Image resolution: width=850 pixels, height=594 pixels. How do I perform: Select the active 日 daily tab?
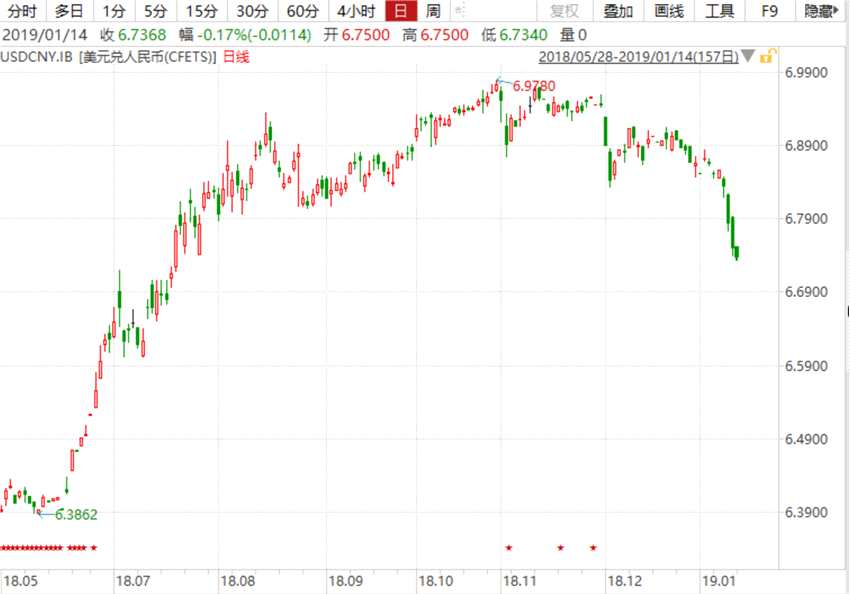pos(401,11)
